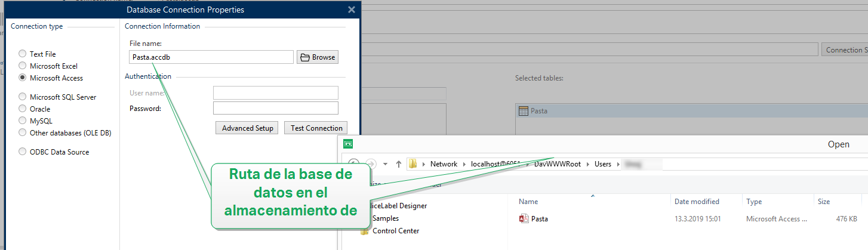The height and width of the screenshot is (250, 868).
Task: Open the NiceLabel Designer tree item
Action: click(x=398, y=206)
